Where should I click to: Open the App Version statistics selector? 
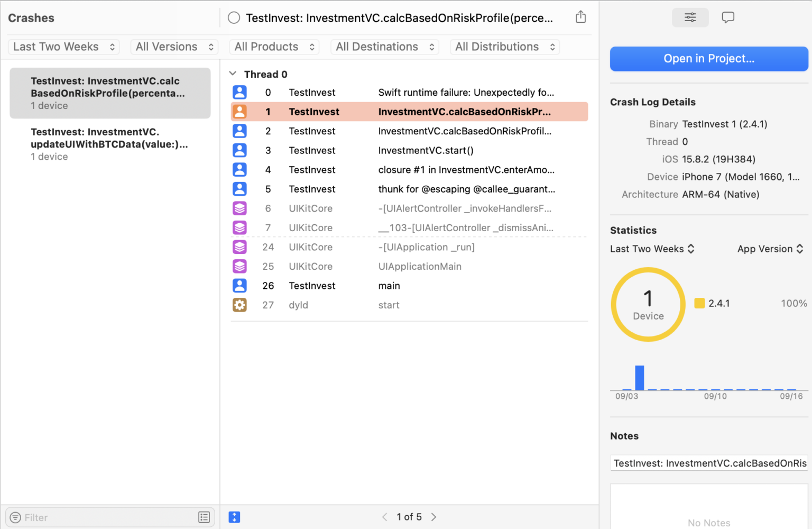(x=770, y=249)
